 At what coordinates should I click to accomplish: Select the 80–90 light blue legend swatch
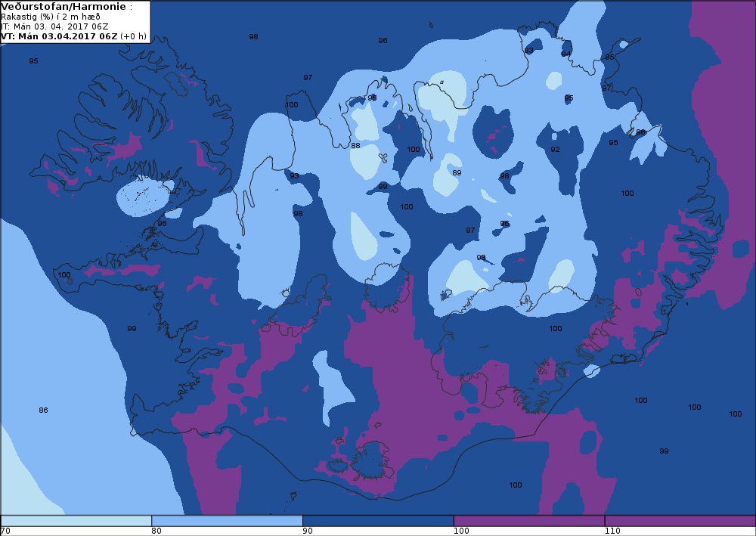pos(227,521)
